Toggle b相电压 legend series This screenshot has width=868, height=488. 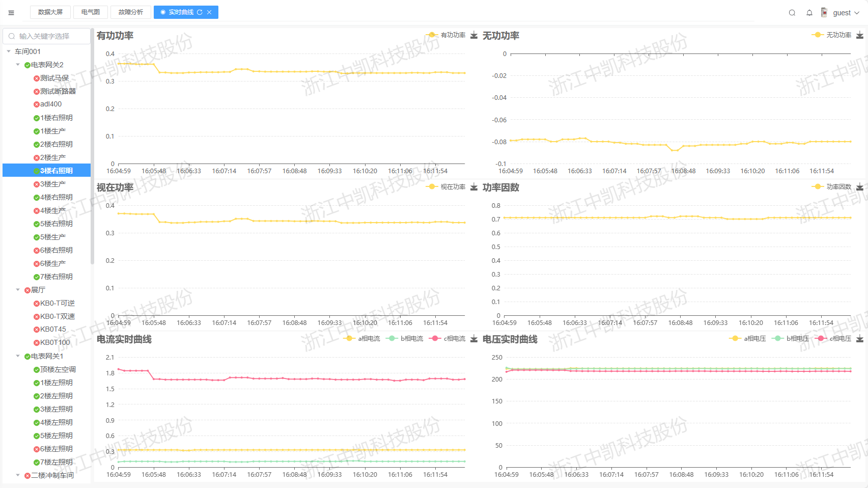coord(791,339)
